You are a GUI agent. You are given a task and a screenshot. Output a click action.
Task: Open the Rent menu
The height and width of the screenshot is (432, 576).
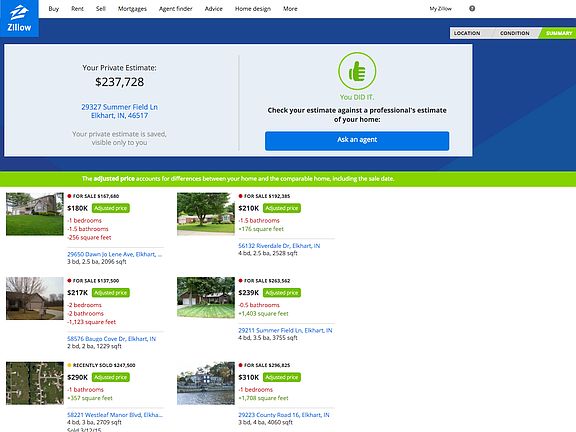(77, 9)
